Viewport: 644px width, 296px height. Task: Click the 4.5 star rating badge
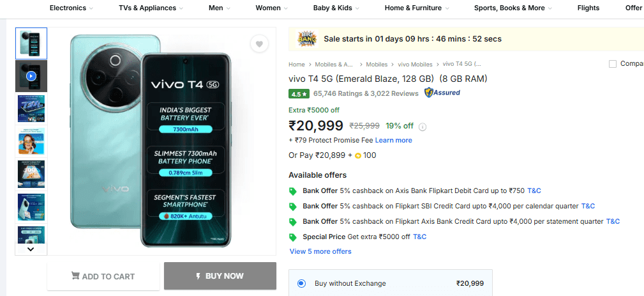(299, 93)
